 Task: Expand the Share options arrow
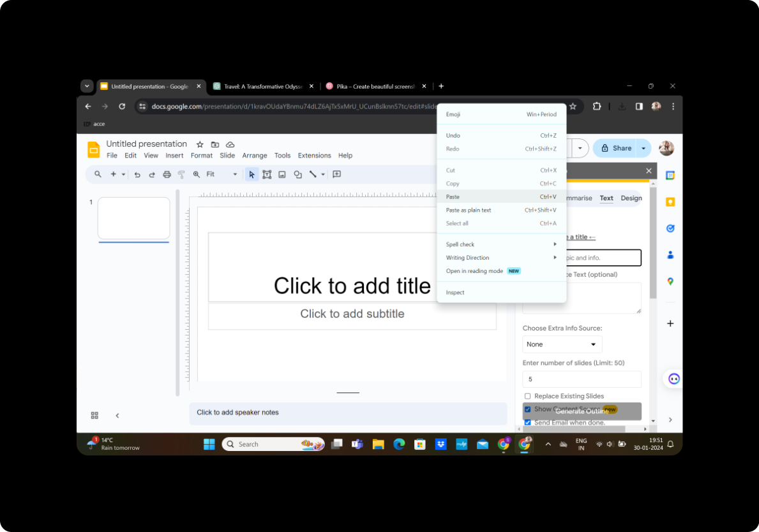(x=644, y=149)
